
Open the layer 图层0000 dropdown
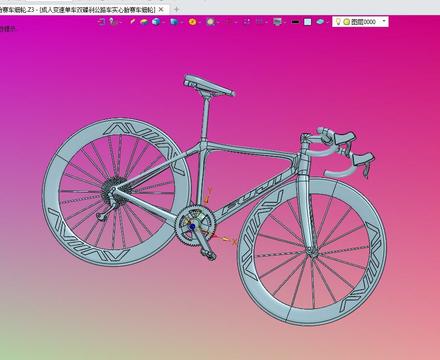click(384, 21)
